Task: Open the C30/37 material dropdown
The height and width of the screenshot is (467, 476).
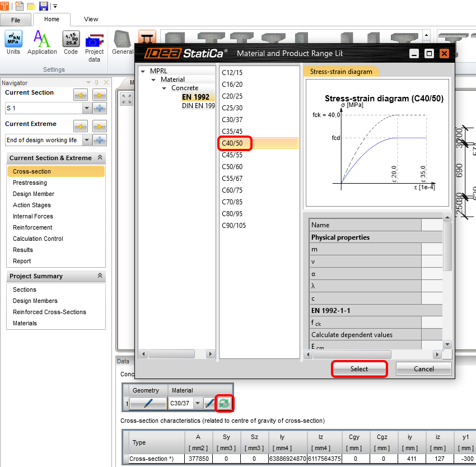Action: coord(198,403)
